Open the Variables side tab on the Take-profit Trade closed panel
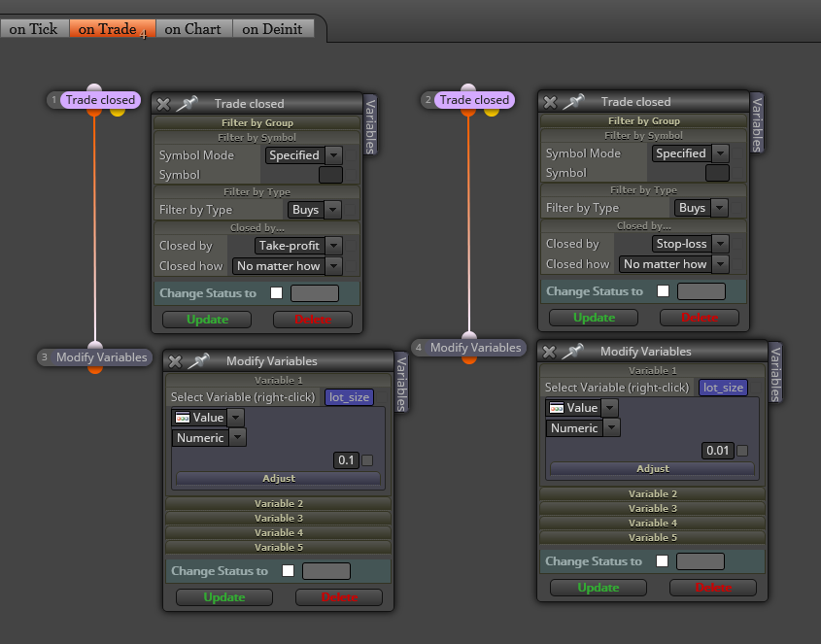Viewport: 821px width, 644px height. 370,125
